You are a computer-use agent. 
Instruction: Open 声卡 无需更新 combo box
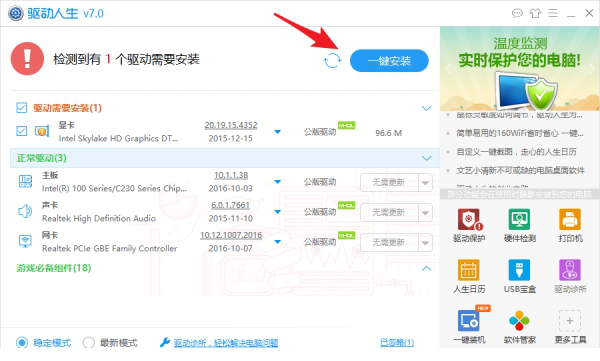tap(396, 212)
